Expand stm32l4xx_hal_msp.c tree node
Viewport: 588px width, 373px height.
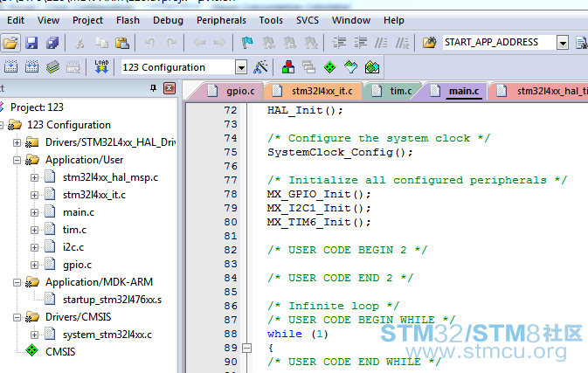click(34, 177)
